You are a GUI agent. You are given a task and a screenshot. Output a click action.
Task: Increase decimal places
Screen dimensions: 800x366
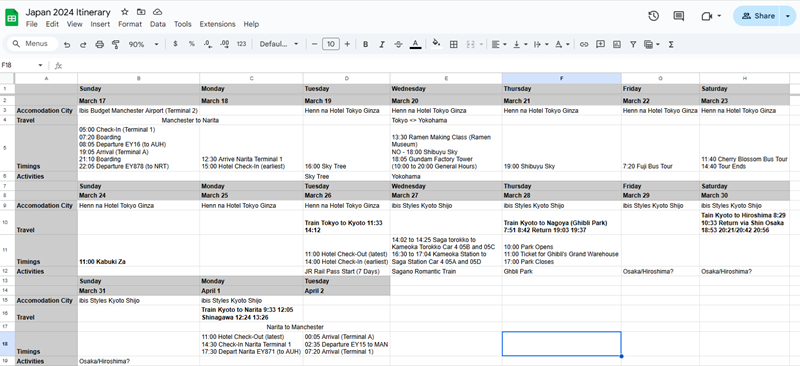pos(224,44)
